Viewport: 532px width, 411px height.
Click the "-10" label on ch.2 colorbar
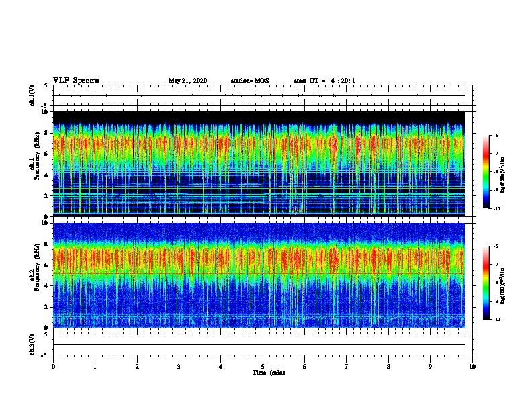click(x=496, y=320)
